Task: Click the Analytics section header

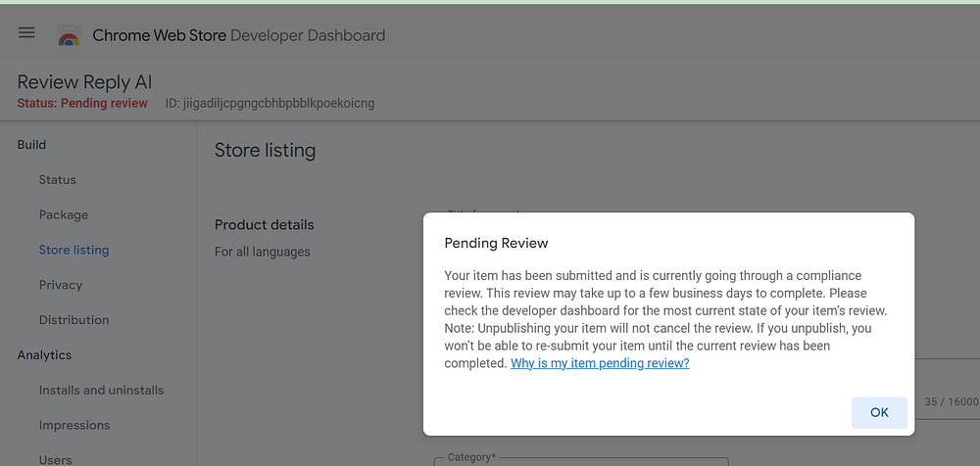Action: pyautogui.click(x=44, y=355)
